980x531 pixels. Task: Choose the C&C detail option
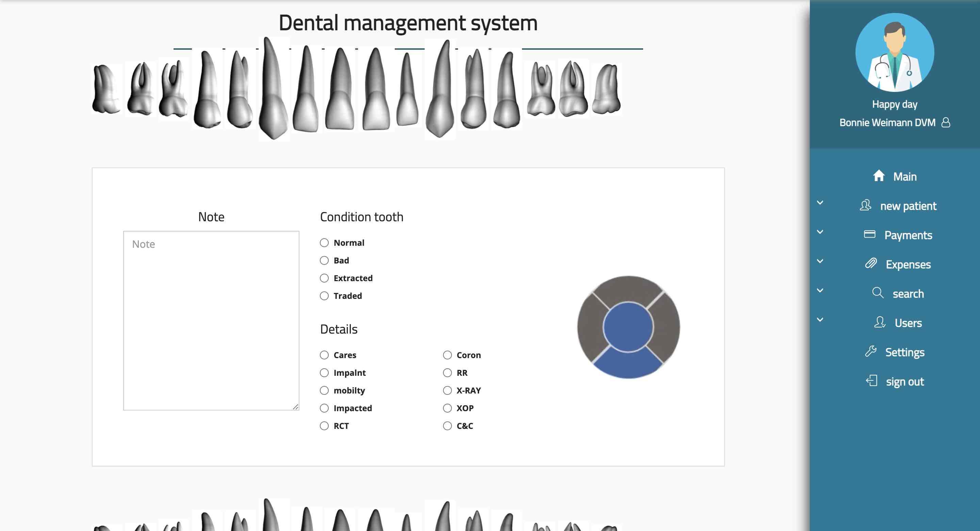coord(447,426)
